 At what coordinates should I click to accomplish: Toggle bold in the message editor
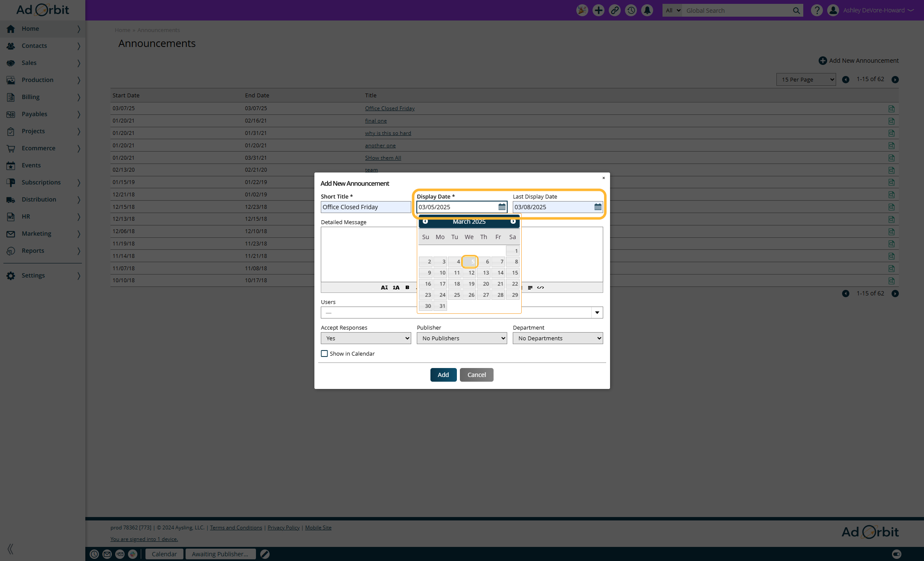(x=407, y=287)
